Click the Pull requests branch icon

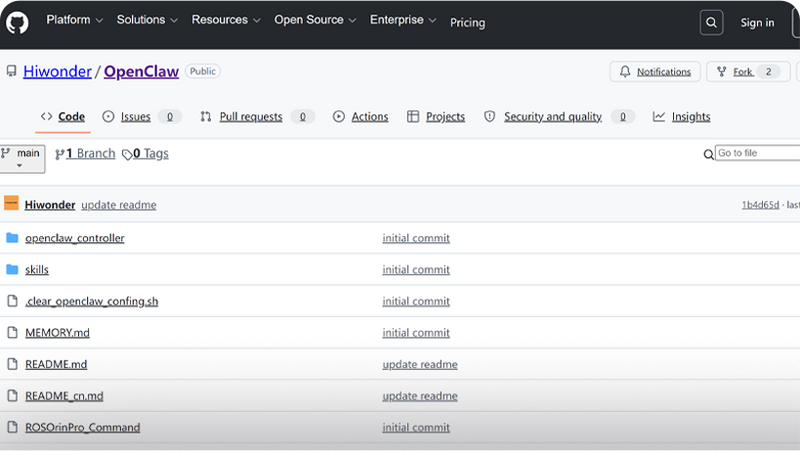(206, 116)
